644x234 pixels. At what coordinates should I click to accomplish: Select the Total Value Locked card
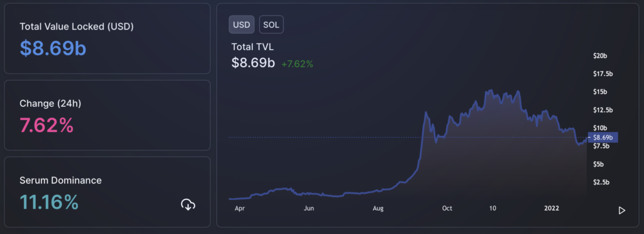coord(107,38)
